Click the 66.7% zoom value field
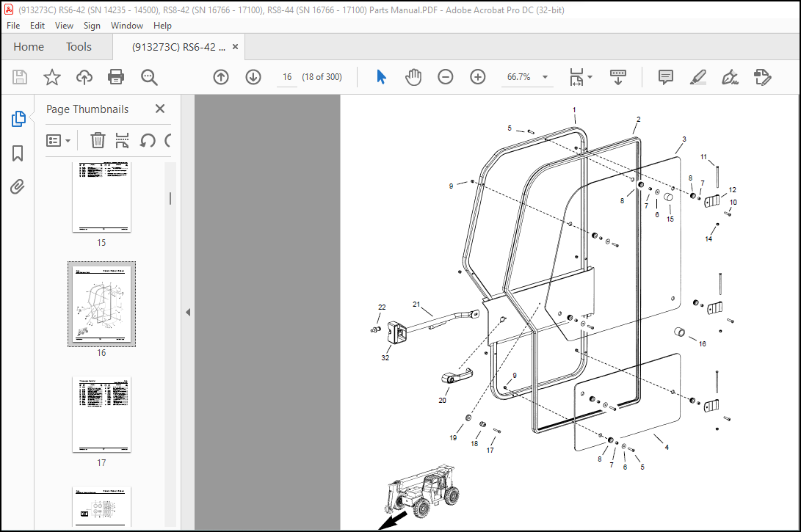Screen dimensions: 801x532 (x=518, y=77)
